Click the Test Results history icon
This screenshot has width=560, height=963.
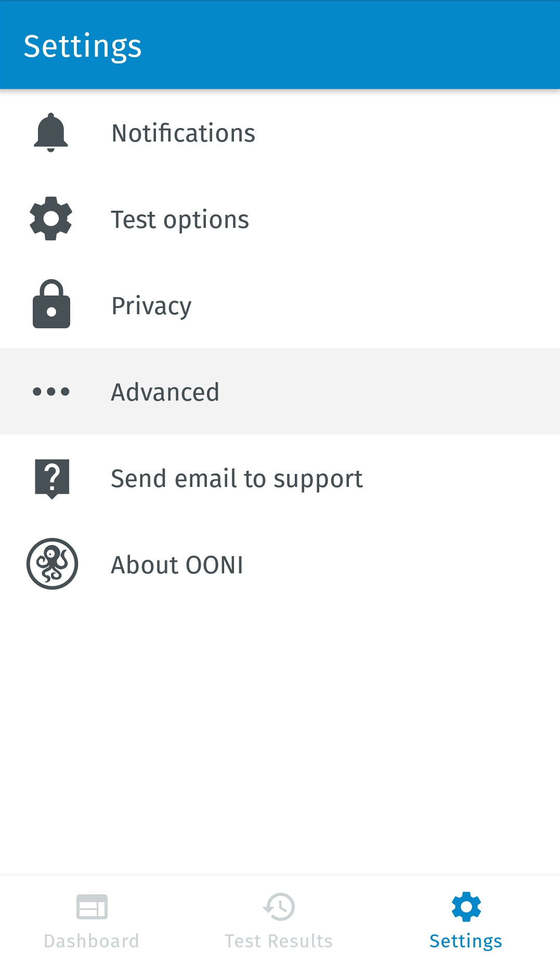[279, 907]
